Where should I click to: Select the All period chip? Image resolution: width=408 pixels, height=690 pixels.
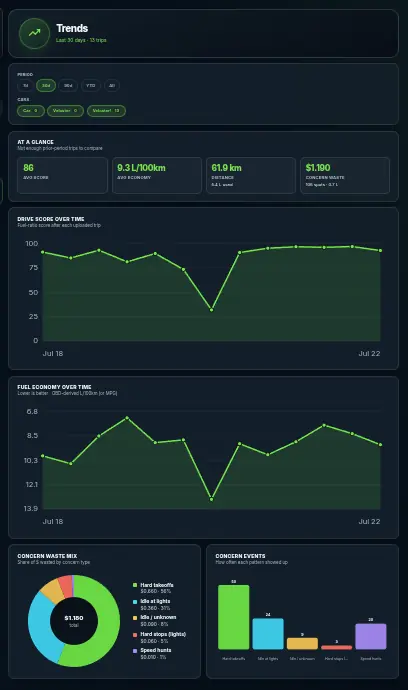(112, 85)
